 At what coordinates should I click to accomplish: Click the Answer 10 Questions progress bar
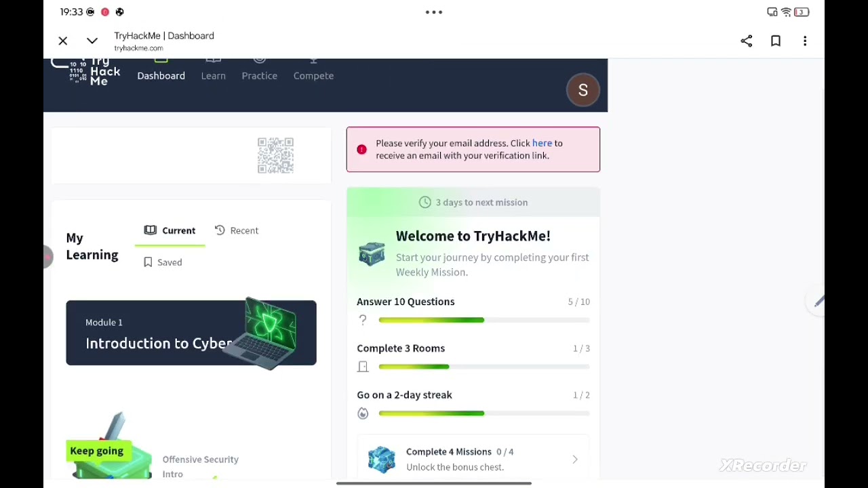coord(484,320)
